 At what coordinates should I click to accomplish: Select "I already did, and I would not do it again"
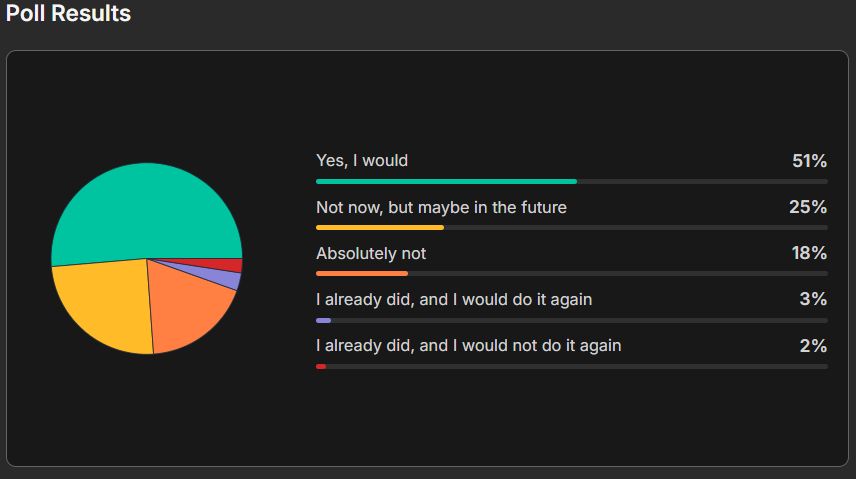click(x=468, y=345)
